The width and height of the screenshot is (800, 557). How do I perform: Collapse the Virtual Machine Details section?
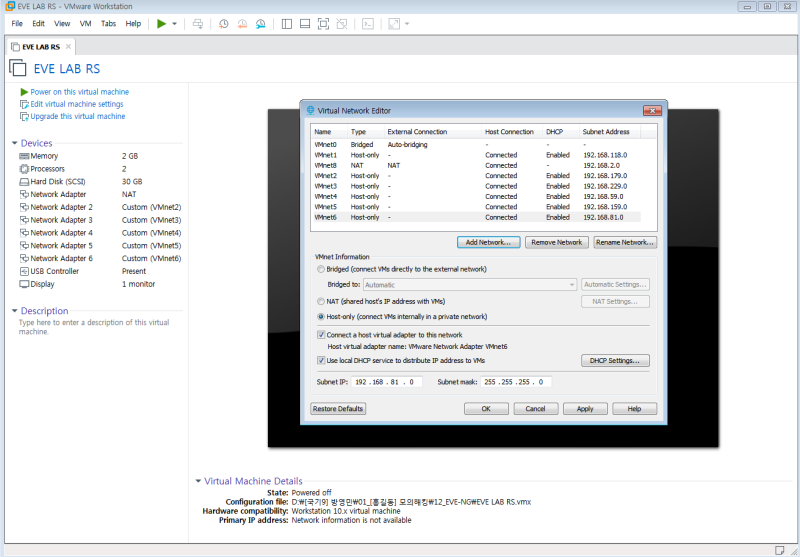coord(198,481)
